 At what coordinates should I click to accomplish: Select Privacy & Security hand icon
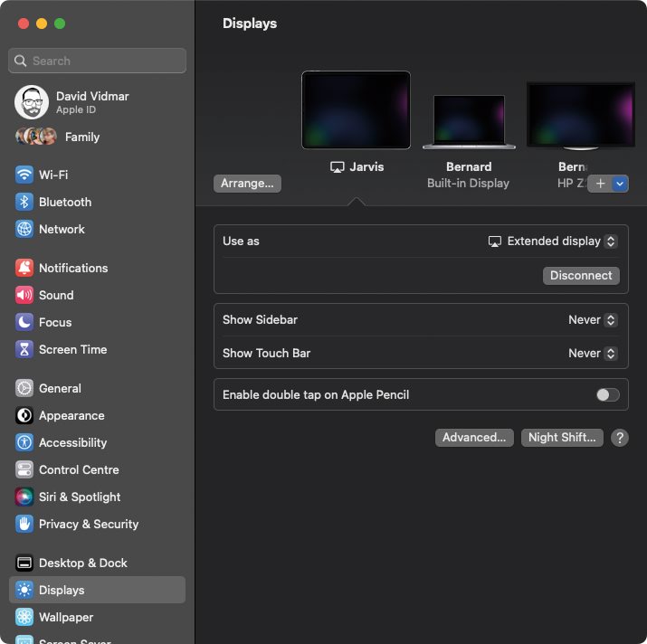coord(24,524)
